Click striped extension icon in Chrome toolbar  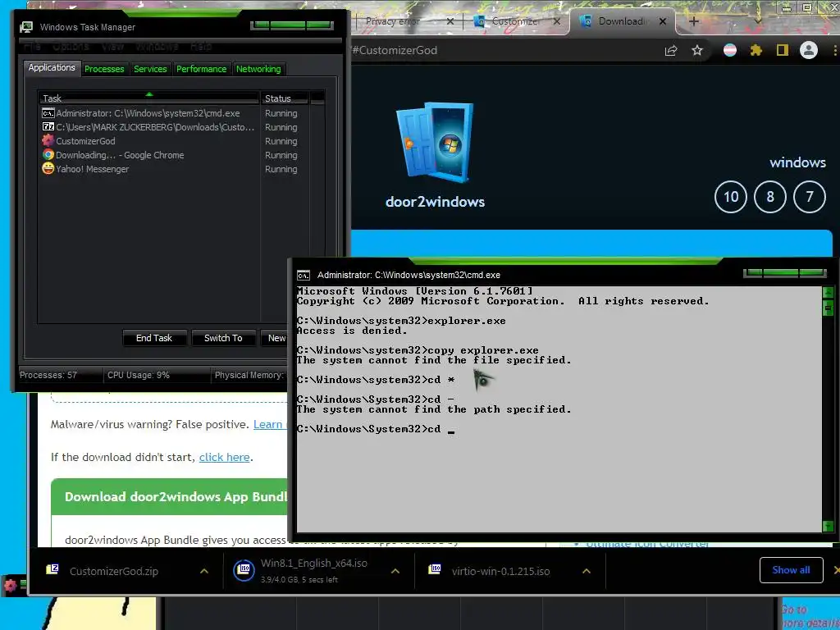click(729, 50)
